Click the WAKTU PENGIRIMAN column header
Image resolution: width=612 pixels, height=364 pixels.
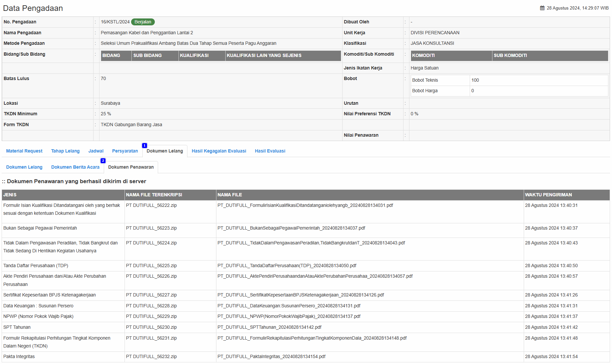[x=548, y=195]
